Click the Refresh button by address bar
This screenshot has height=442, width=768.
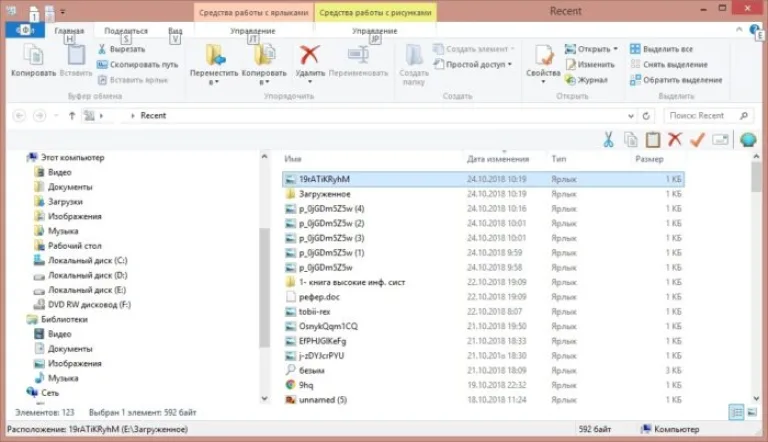click(647, 116)
